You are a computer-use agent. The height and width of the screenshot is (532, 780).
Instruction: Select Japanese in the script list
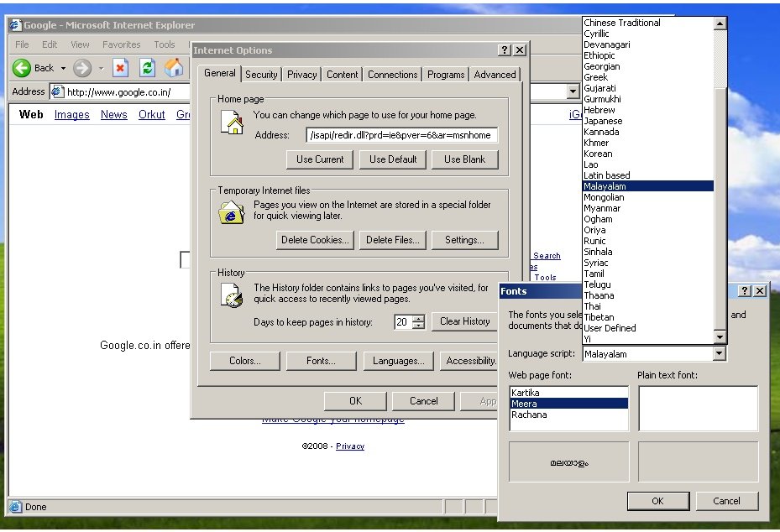(648, 122)
